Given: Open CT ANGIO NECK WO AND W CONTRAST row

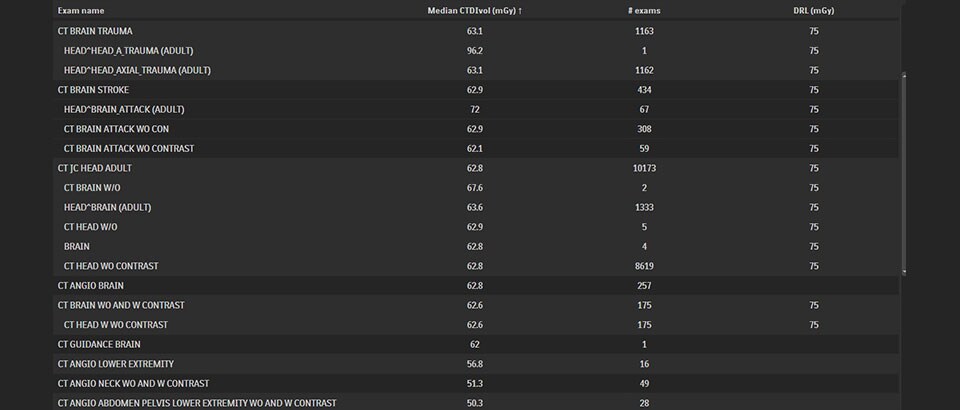Looking at the screenshot, I should point(476,384).
